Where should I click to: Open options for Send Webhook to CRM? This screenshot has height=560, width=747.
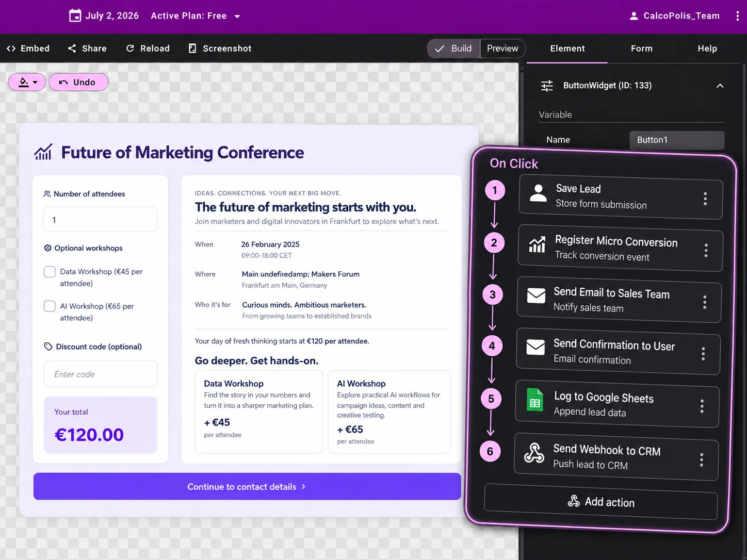coord(702,460)
